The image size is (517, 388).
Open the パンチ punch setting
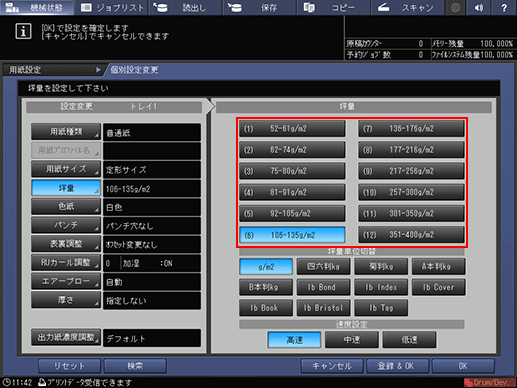click(x=66, y=225)
